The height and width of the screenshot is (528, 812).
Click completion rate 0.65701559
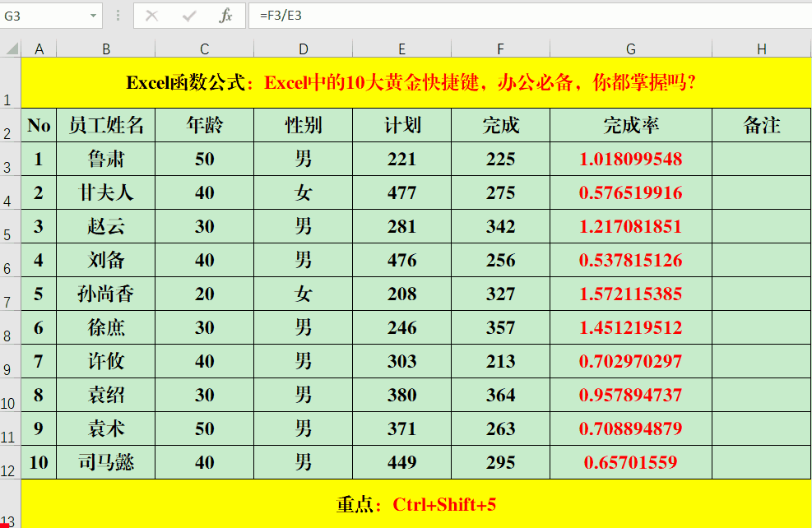point(631,462)
